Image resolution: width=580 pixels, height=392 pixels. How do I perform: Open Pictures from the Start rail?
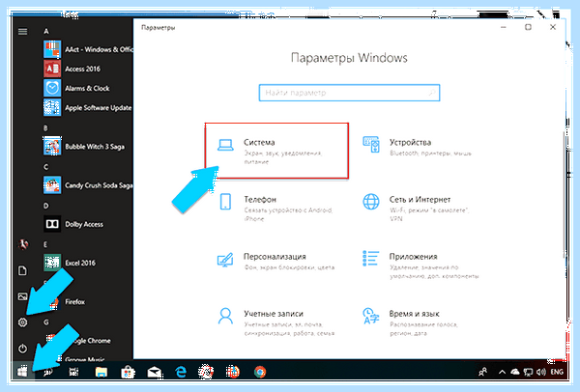[22, 296]
